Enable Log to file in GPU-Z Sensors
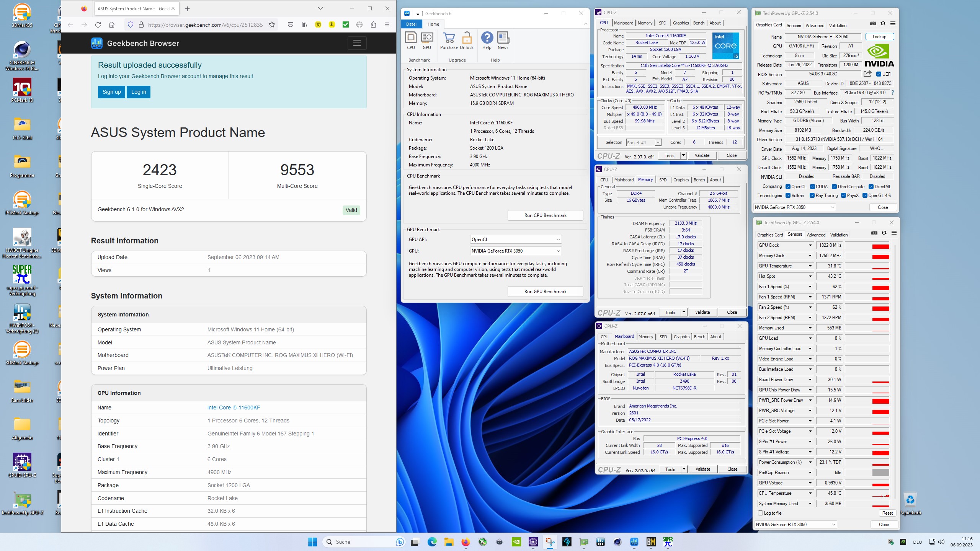The height and width of the screenshot is (551, 980). click(x=761, y=513)
